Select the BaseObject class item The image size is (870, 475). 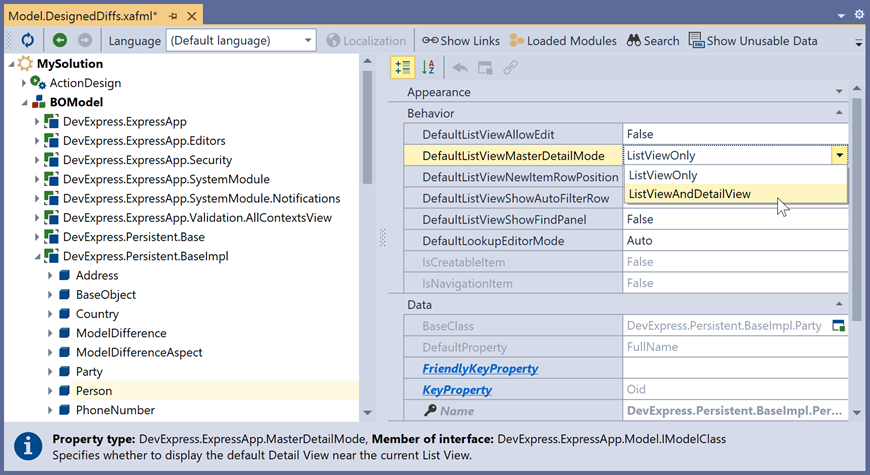pos(105,295)
